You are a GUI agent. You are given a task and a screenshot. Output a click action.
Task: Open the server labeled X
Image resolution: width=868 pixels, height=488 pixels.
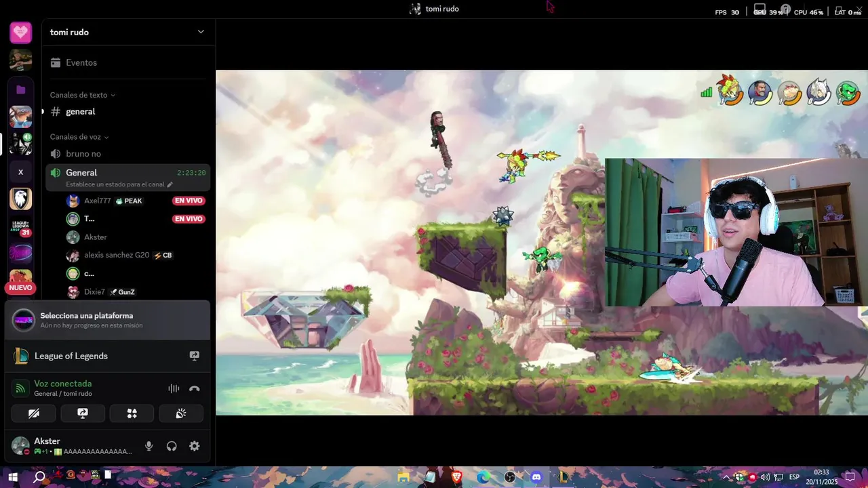tap(20, 172)
